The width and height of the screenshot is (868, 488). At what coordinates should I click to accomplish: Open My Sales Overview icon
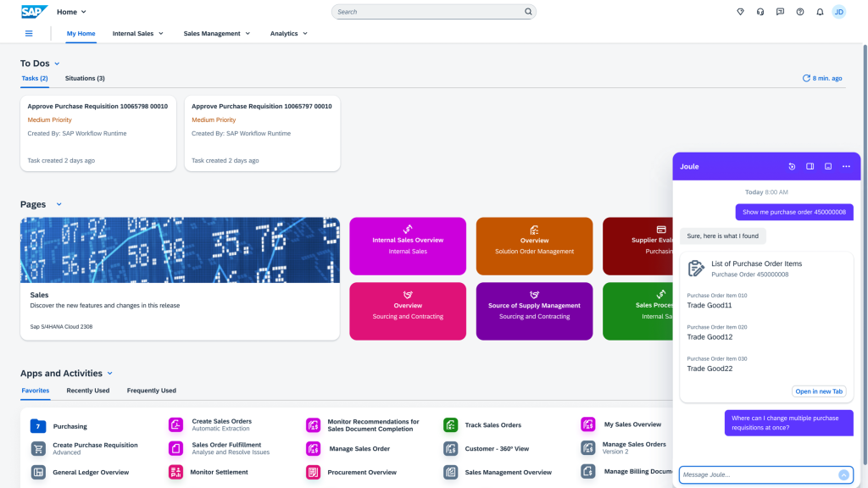tap(588, 424)
